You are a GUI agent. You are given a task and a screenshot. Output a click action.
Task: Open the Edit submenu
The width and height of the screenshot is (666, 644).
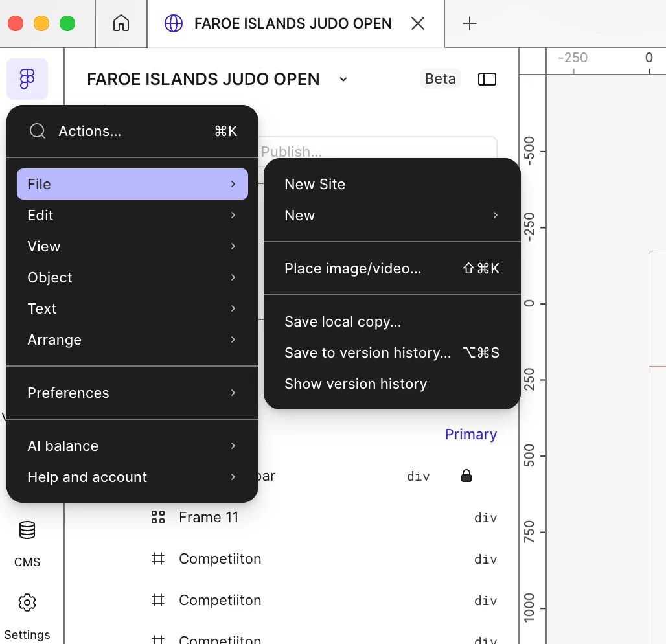click(x=133, y=215)
